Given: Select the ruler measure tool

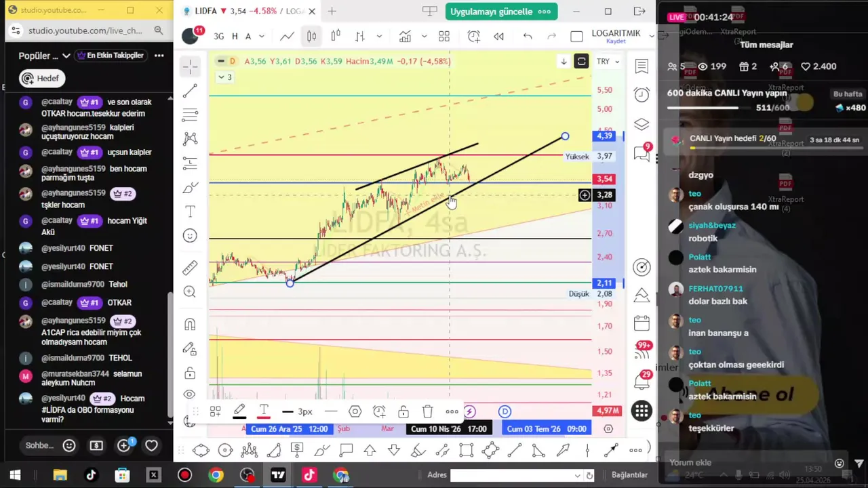Looking at the screenshot, I should [x=190, y=267].
